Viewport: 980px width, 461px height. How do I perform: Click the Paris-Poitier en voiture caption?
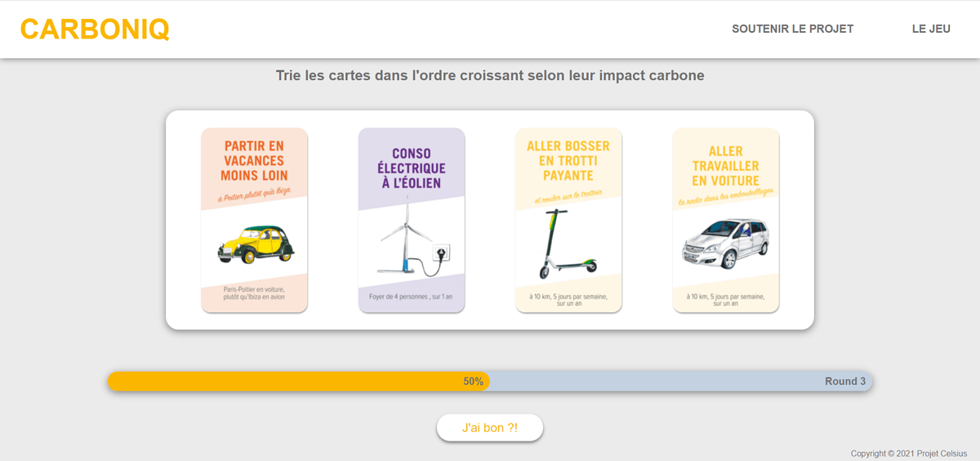tap(254, 293)
